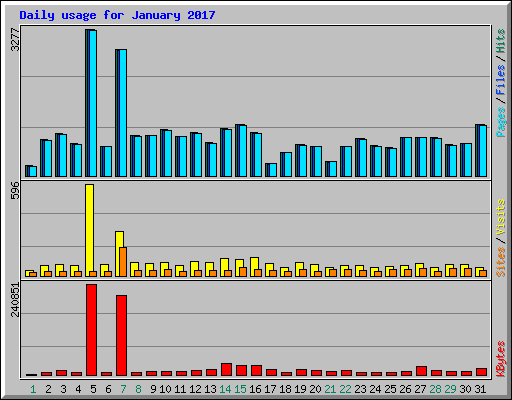
Task: Click the yellow visits bar for day 16
Action: (254, 267)
